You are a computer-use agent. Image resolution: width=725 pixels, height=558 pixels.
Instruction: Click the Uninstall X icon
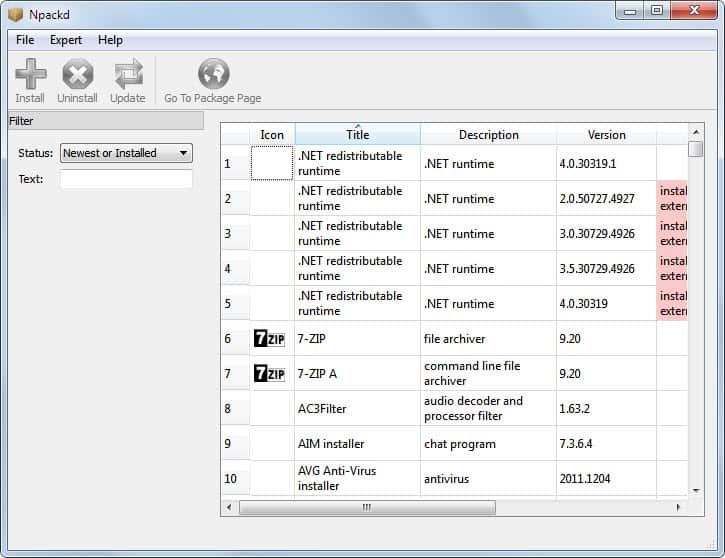coord(78,74)
